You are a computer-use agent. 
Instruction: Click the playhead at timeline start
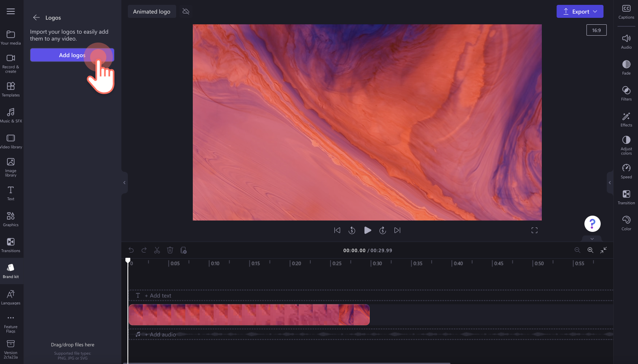click(128, 260)
